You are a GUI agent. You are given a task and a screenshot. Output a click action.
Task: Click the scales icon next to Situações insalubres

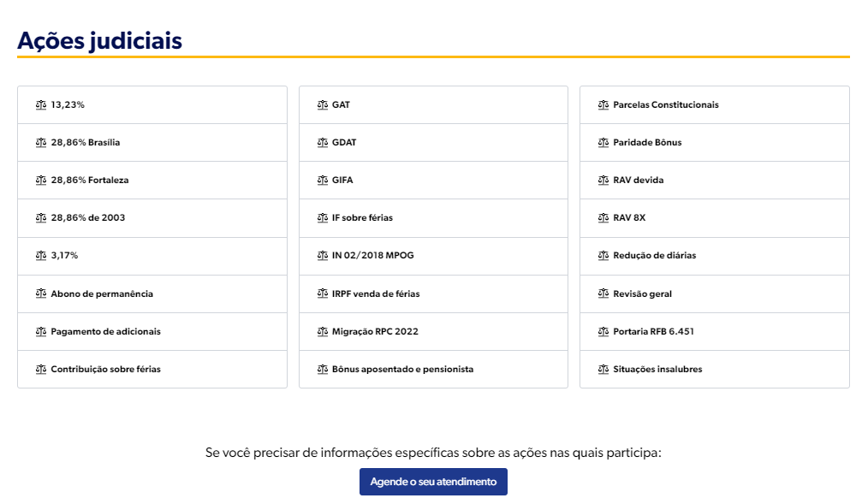pyautogui.click(x=603, y=369)
